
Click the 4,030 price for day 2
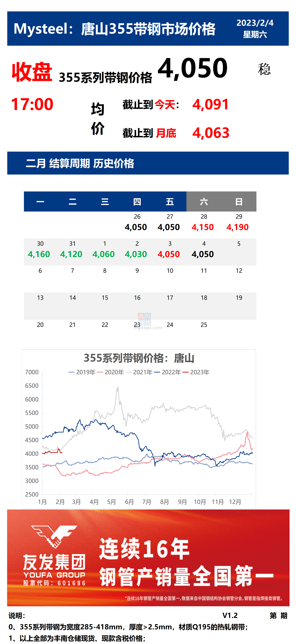136,254
